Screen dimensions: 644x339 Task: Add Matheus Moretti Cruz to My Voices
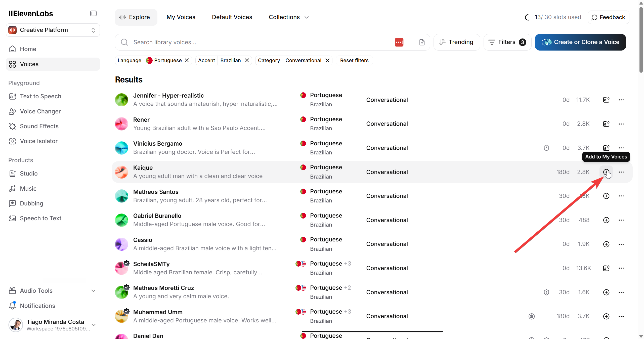point(606,292)
